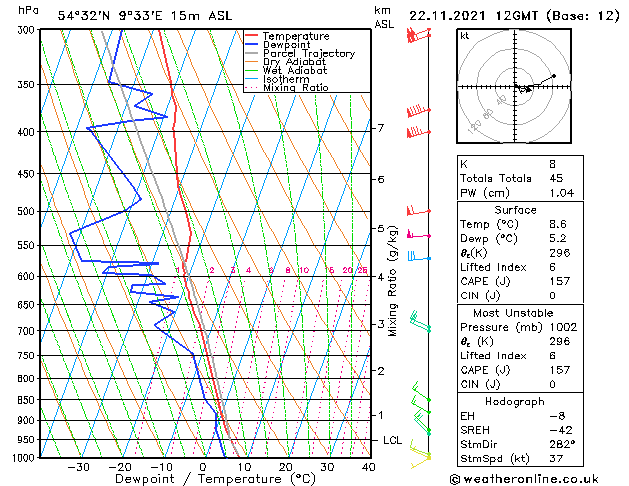629x486 pixels.
Task: Select the Mixing Ratio legend label
Action: (296, 87)
